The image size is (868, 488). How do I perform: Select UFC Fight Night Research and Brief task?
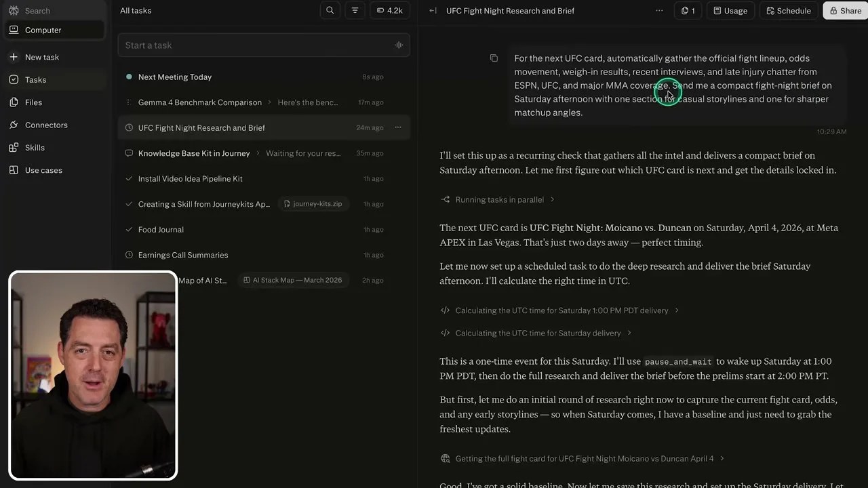(264, 127)
